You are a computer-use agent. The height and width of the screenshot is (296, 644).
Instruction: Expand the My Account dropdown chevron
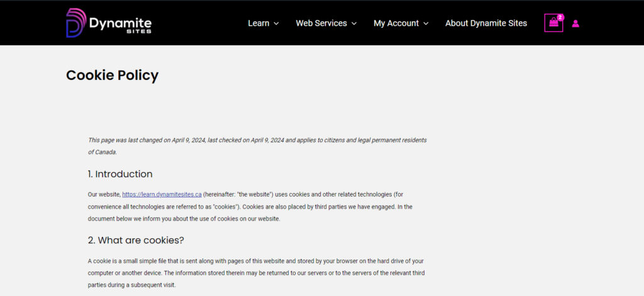426,24
